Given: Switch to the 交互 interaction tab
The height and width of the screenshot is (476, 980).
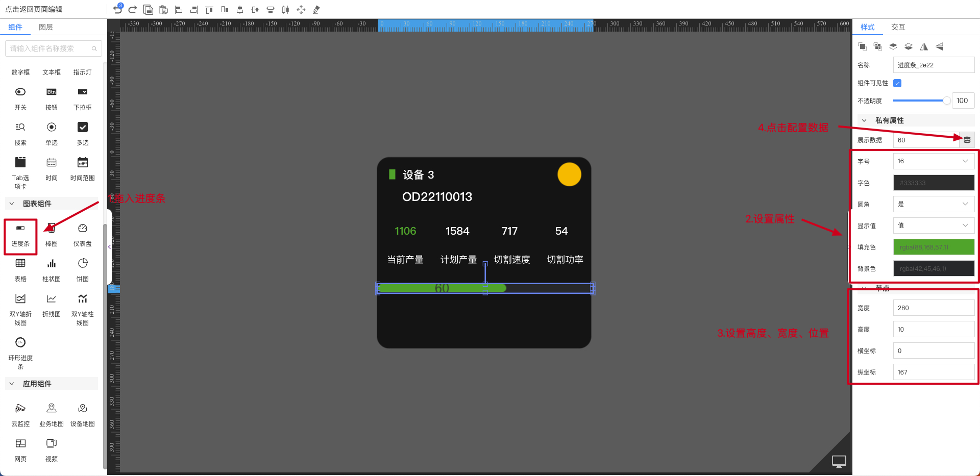Looking at the screenshot, I should click(x=898, y=27).
